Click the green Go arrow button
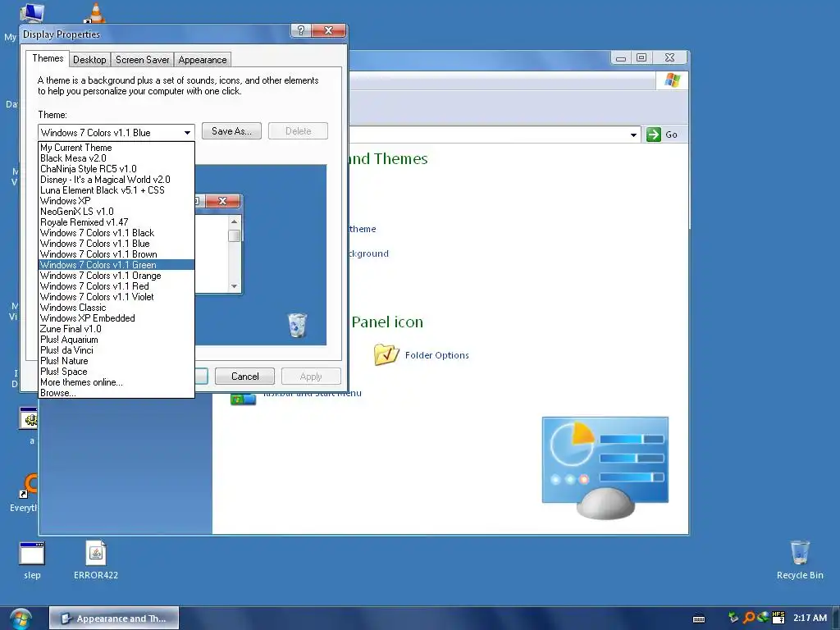Screen dimensions: 840x630 click(x=654, y=135)
